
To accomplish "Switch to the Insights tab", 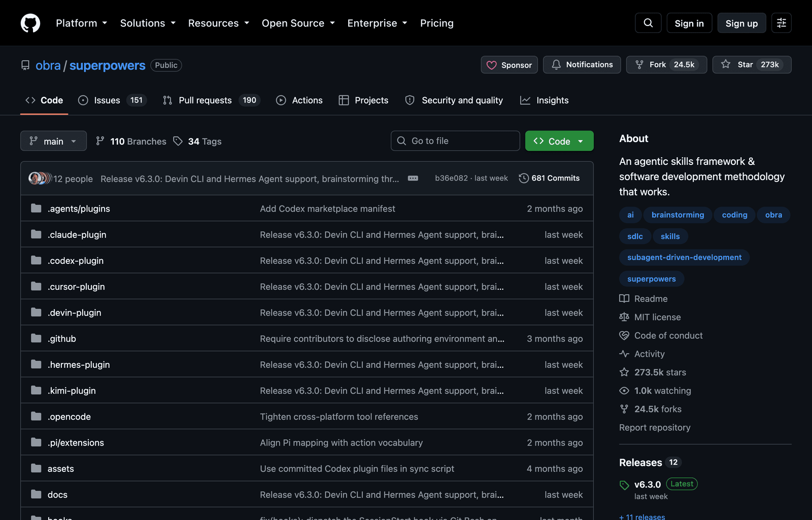I will (x=545, y=100).
